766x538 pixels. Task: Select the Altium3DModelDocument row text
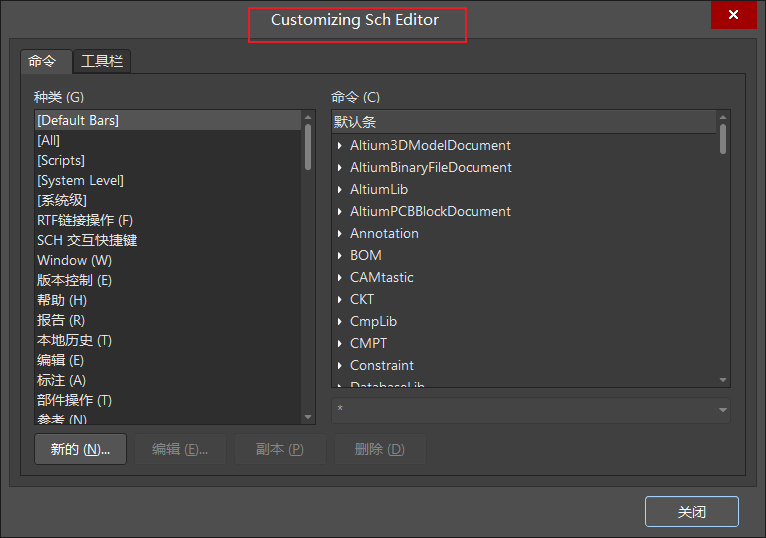click(430, 146)
